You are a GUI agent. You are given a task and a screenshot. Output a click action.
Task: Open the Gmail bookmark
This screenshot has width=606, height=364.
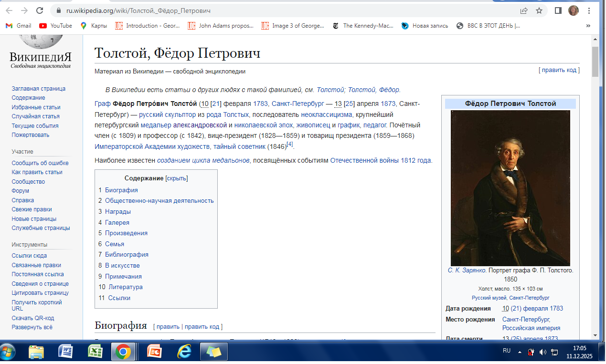click(19, 26)
